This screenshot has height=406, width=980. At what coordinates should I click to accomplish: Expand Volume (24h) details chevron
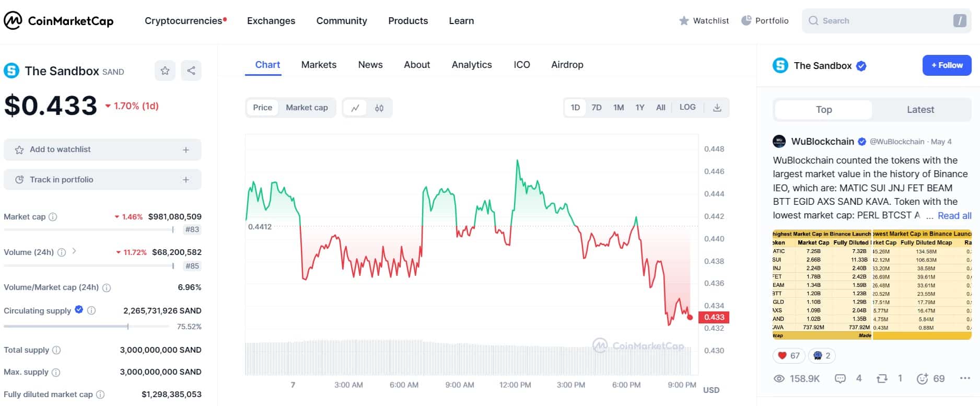74,251
